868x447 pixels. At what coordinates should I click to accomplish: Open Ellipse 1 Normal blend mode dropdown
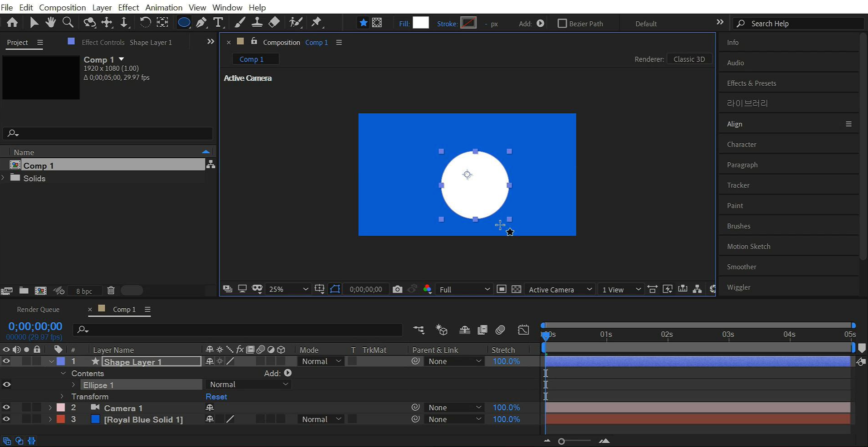(x=248, y=384)
